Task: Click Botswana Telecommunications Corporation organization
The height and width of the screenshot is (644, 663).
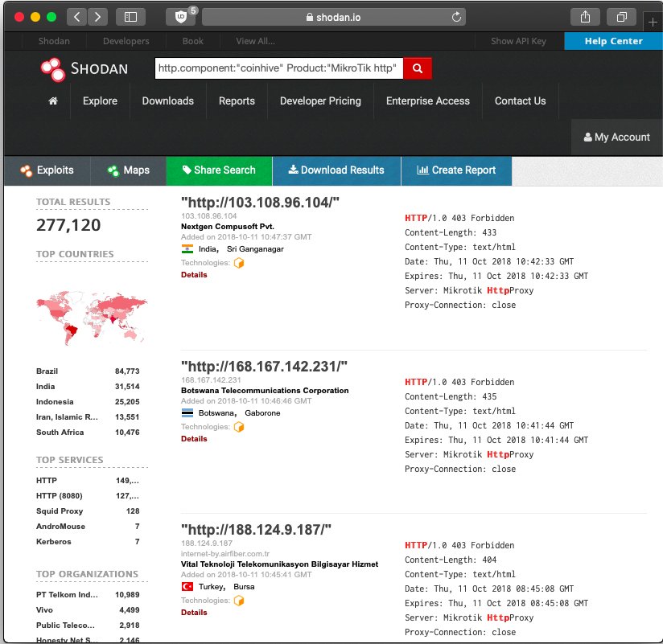Action: [265, 391]
